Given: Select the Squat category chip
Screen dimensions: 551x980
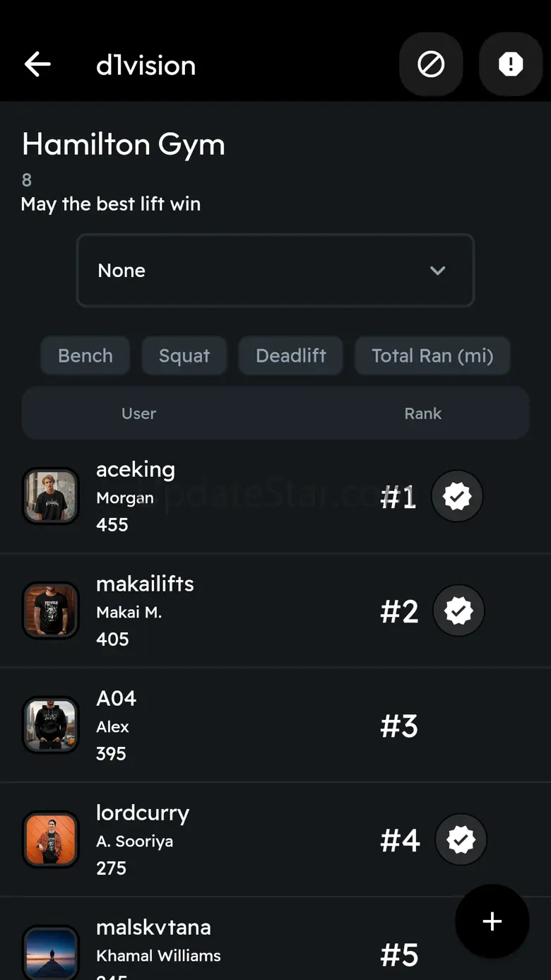Looking at the screenshot, I should pos(184,355).
